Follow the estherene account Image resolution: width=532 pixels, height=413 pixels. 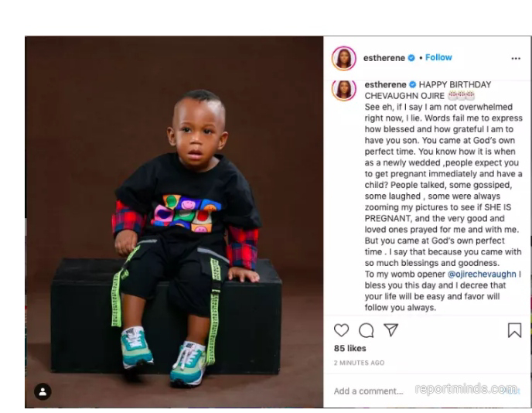pyautogui.click(x=438, y=57)
